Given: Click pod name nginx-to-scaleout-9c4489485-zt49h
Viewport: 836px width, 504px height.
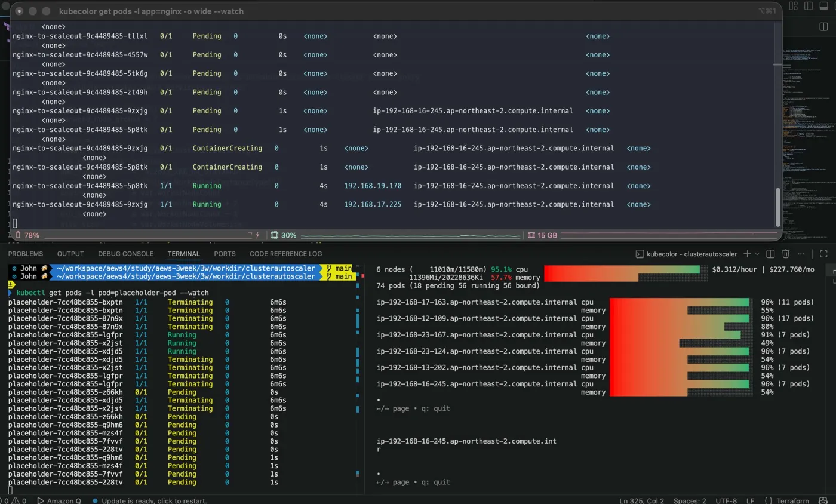Looking at the screenshot, I should coord(80,92).
